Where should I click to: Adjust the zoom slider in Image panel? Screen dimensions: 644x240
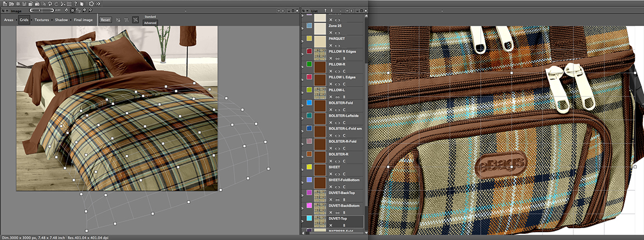point(41,10)
